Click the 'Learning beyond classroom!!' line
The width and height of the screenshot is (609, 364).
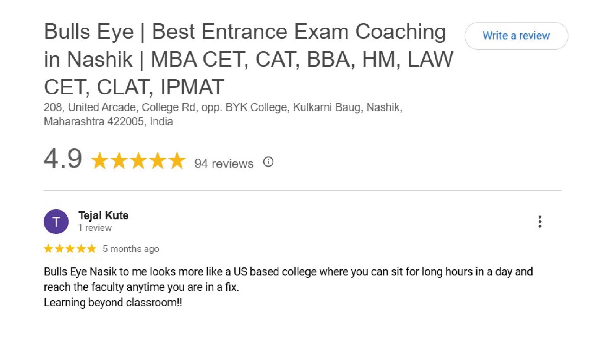coord(113,303)
